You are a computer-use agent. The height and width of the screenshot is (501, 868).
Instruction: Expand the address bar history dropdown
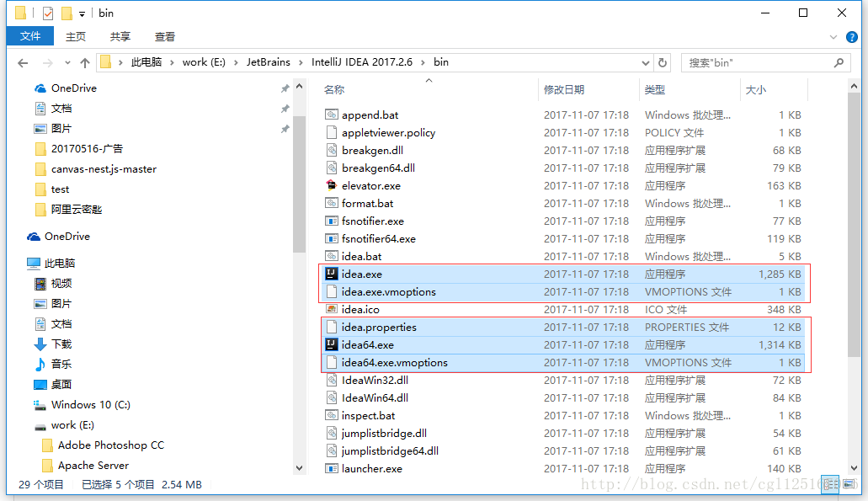pos(645,62)
